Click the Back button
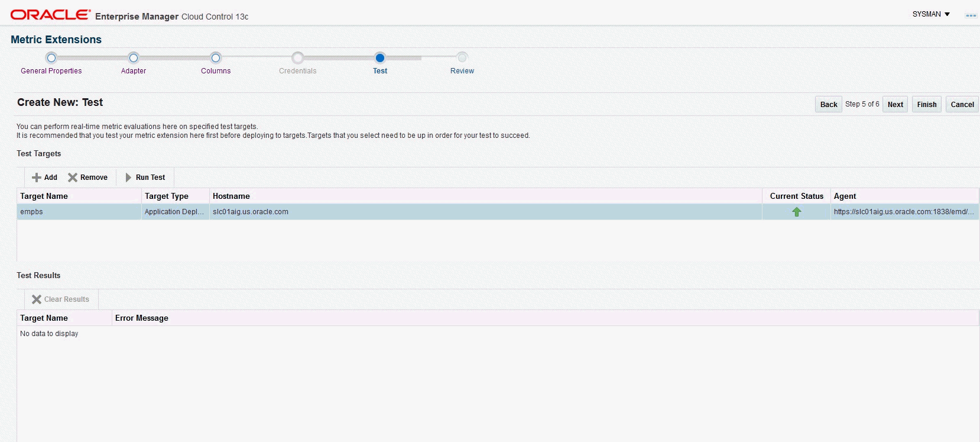 (x=829, y=104)
